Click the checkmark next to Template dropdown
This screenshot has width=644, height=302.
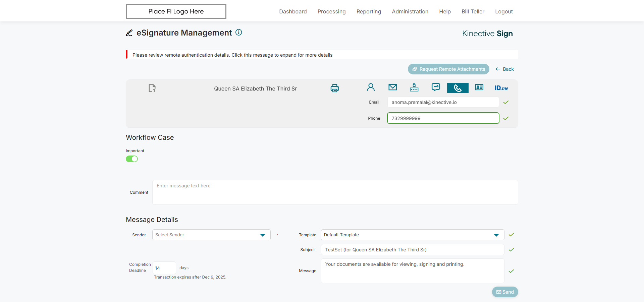coord(511,235)
